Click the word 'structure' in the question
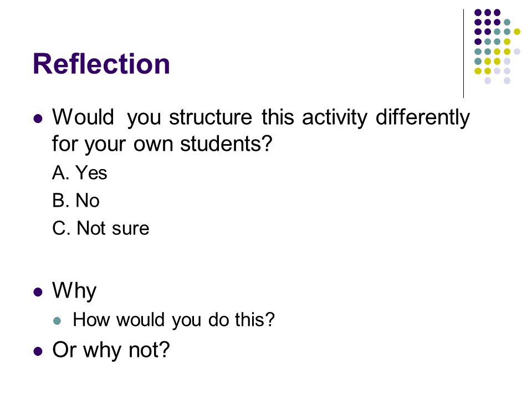The width and height of the screenshot is (532, 399). 211,117
